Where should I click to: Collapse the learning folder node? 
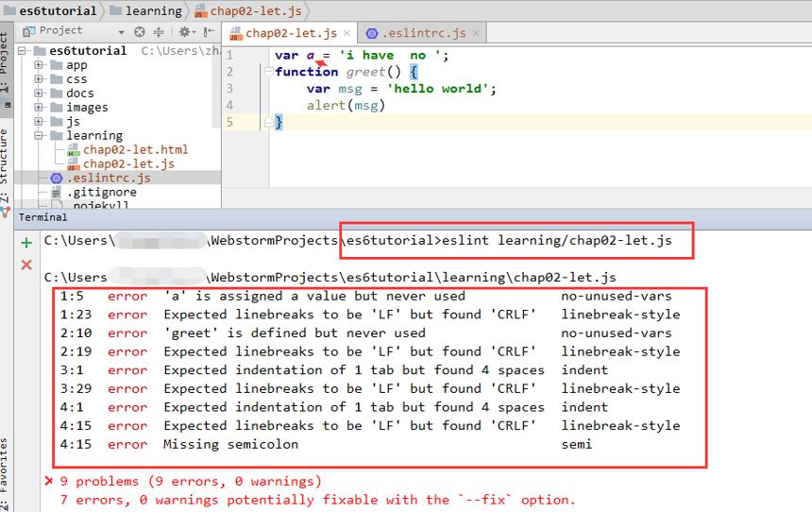39,135
